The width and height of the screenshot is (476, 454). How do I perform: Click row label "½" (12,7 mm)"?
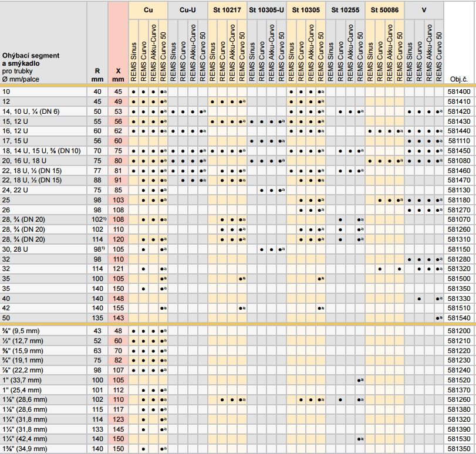23,341
